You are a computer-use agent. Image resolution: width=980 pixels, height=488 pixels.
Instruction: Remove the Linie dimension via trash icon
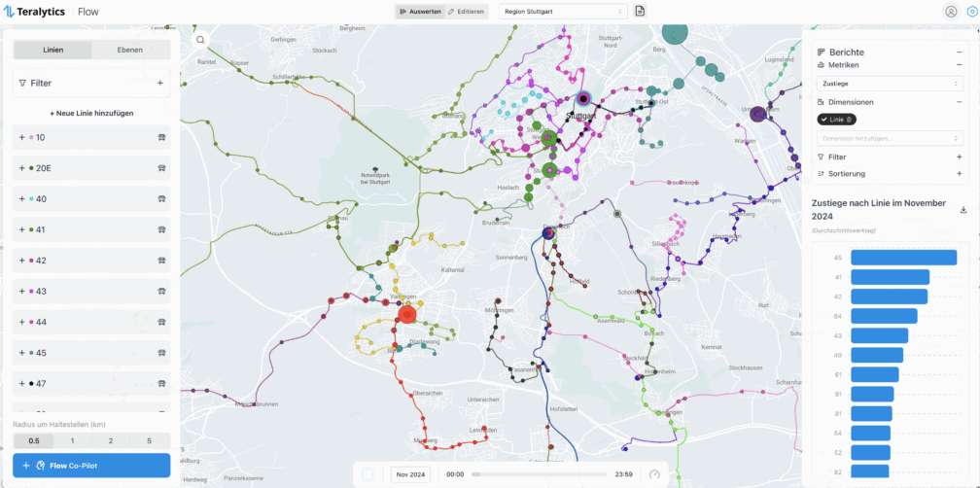pyautogui.click(x=850, y=119)
